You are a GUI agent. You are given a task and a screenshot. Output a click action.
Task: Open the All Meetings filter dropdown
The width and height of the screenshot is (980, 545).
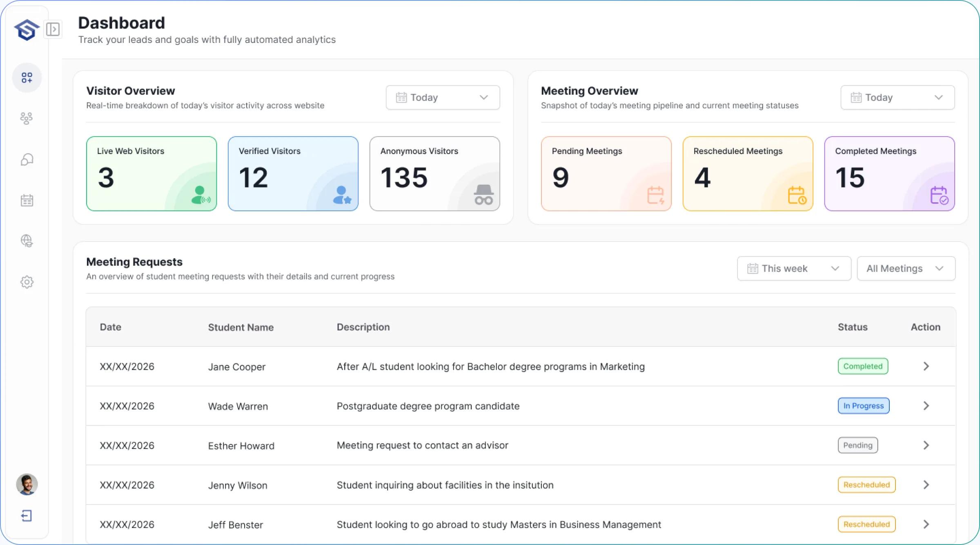point(906,268)
